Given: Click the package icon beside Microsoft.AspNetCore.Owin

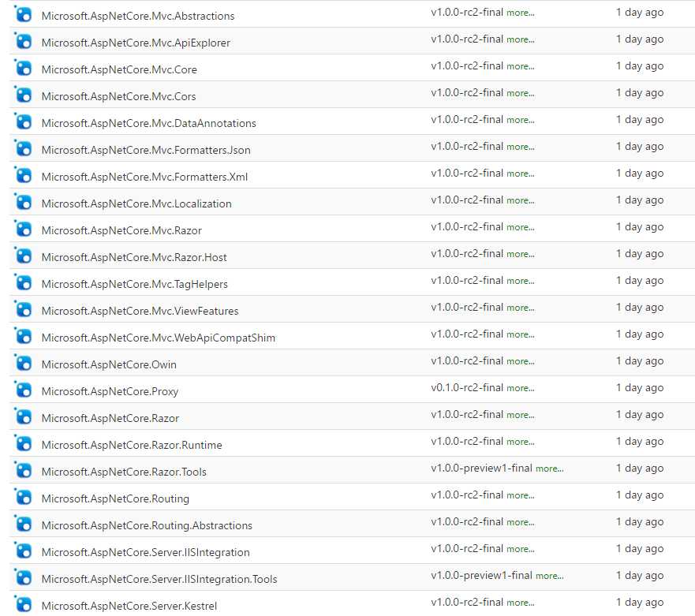Looking at the screenshot, I should 24,364.
